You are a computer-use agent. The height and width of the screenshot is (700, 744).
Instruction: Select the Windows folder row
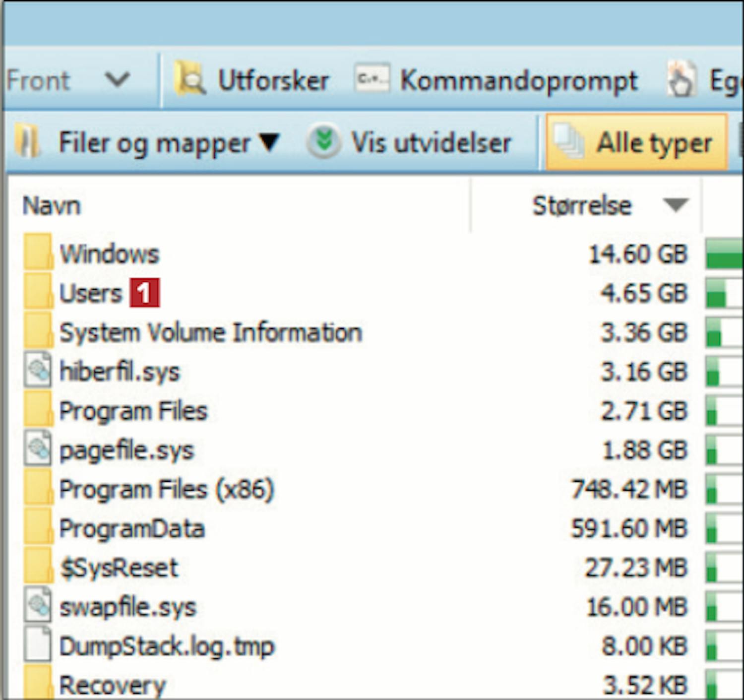[x=109, y=254]
